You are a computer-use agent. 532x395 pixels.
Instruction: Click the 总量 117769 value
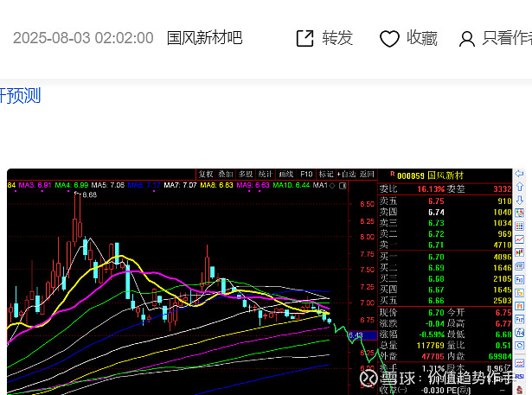coord(430,345)
